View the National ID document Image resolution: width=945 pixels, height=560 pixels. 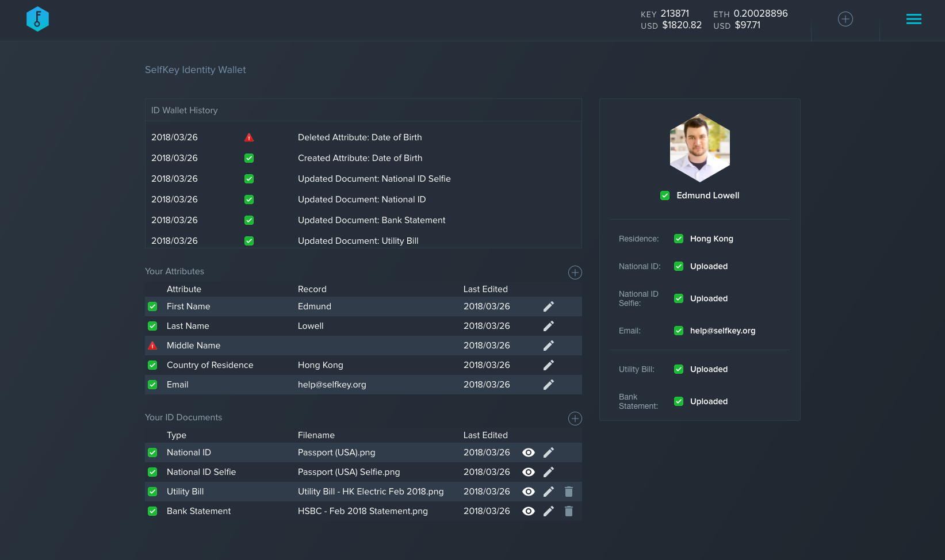pos(529,452)
